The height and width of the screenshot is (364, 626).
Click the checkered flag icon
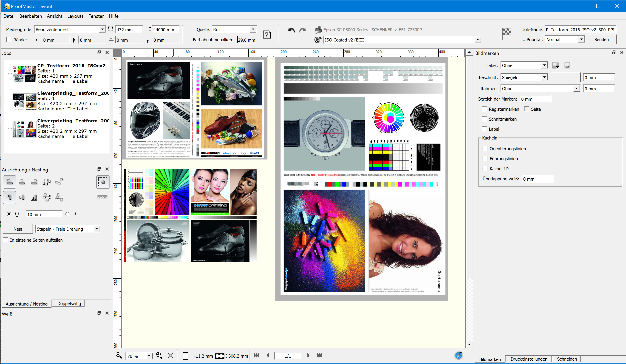507,33
